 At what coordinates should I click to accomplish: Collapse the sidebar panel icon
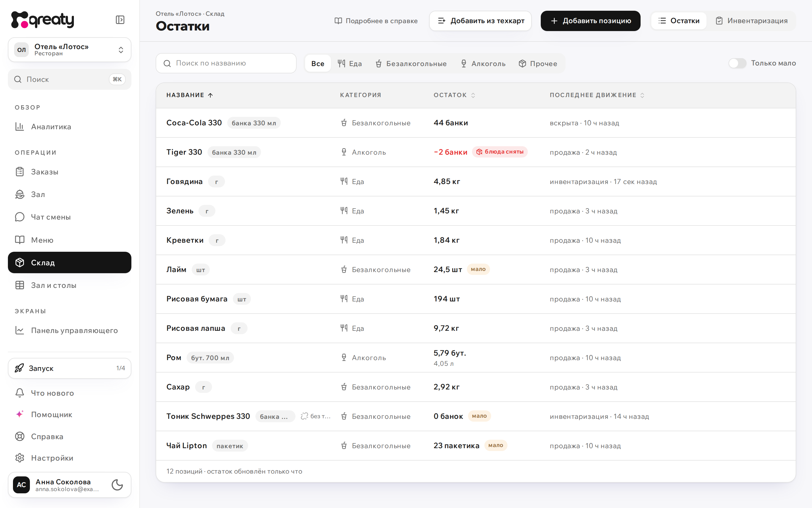(x=120, y=20)
